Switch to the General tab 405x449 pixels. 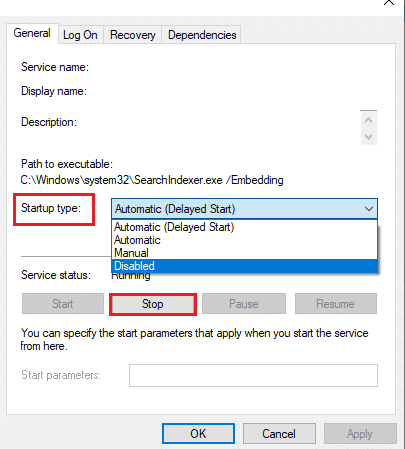32,33
